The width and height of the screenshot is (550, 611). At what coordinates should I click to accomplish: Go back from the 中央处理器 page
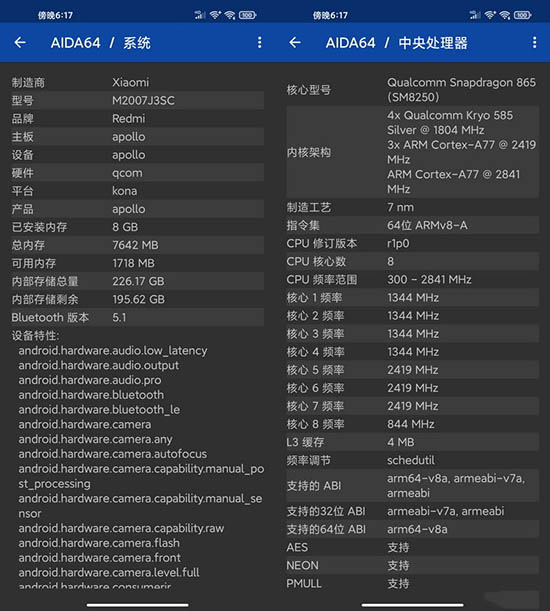295,42
